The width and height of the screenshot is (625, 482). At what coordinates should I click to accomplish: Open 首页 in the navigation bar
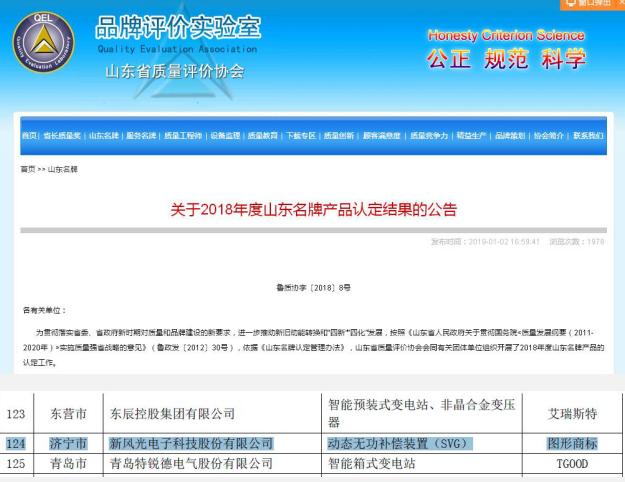pos(30,135)
